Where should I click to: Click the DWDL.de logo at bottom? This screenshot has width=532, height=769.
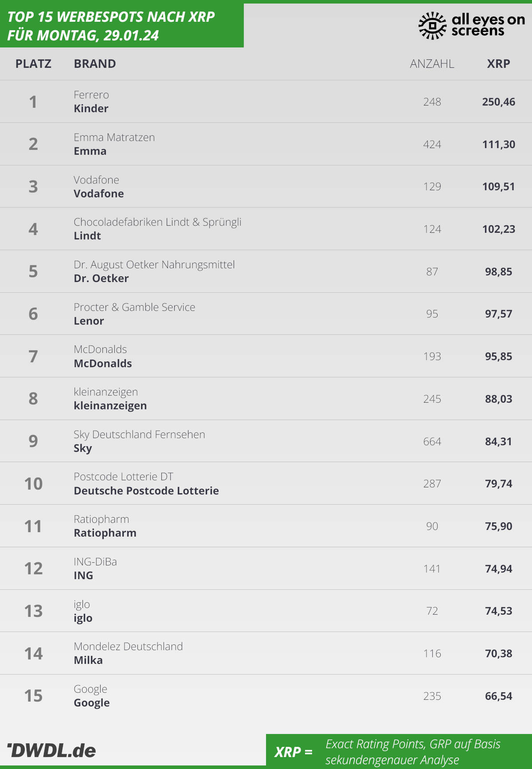click(x=51, y=750)
